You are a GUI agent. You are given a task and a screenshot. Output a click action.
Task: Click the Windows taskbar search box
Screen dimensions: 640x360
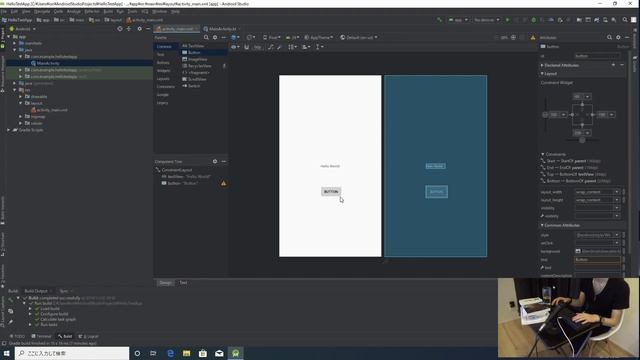pyautogui.click(x=72, y=353)
